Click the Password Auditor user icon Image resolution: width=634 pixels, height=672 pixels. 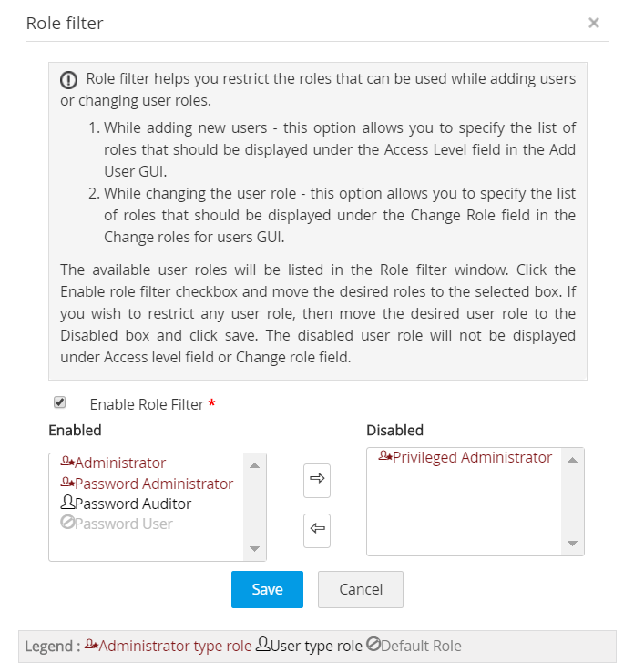66,503
